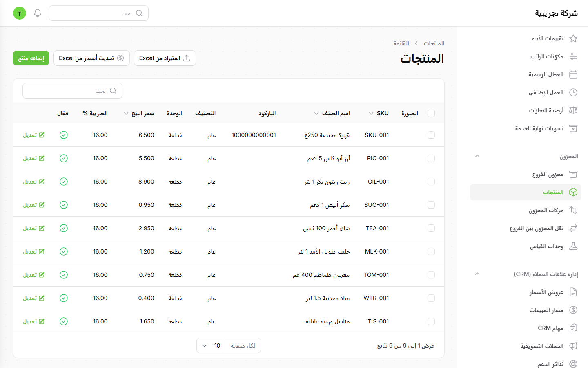The width and height of the screenshot is (588, 368).
Task: Check the row checkbox for OIL-001
Action: click(x=431, y=182)
